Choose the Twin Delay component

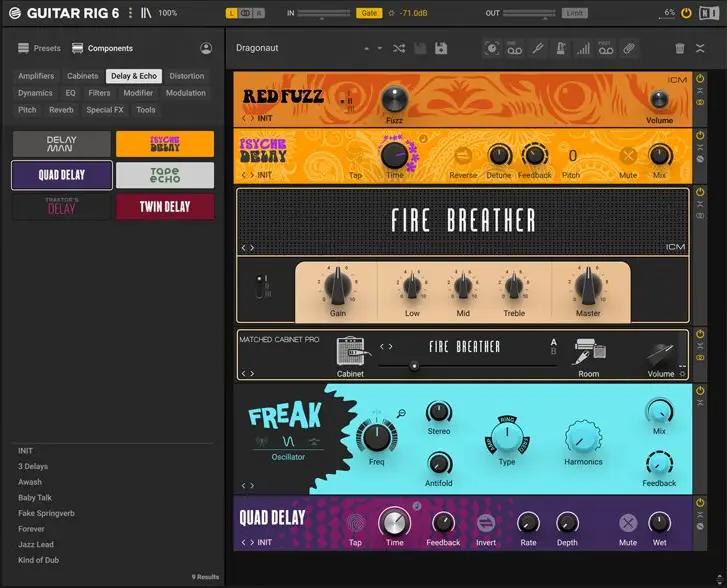click(165, 206)
